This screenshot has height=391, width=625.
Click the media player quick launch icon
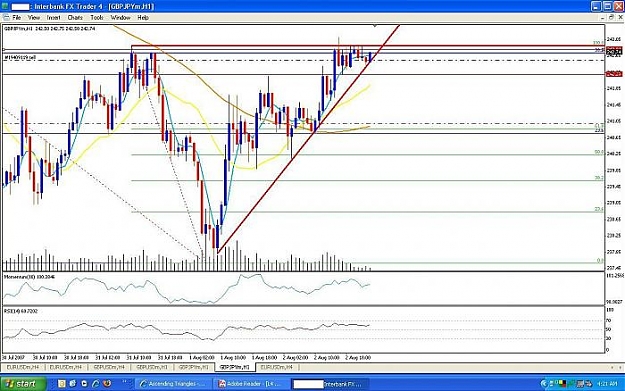point(84,384)
